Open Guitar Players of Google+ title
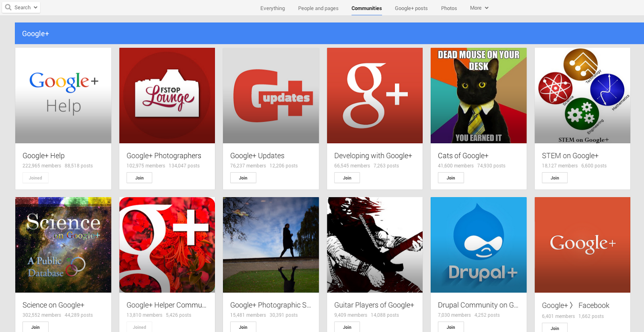 (x=374, y=305)
